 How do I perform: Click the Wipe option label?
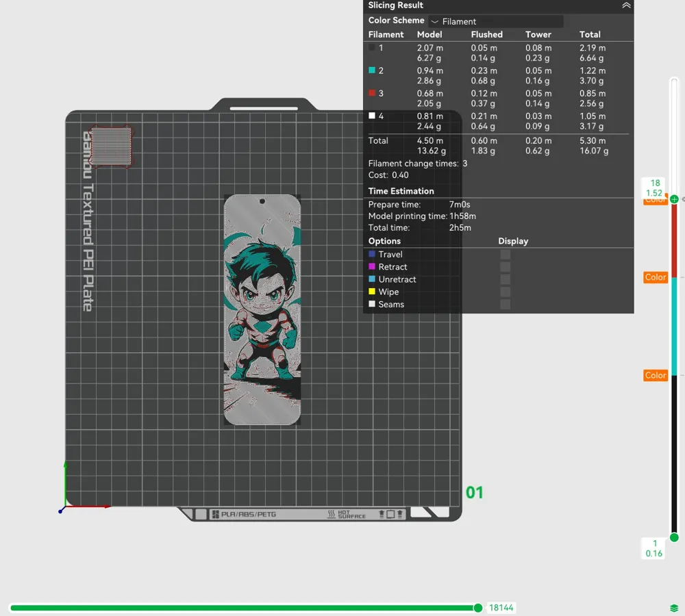pos(388,292)
